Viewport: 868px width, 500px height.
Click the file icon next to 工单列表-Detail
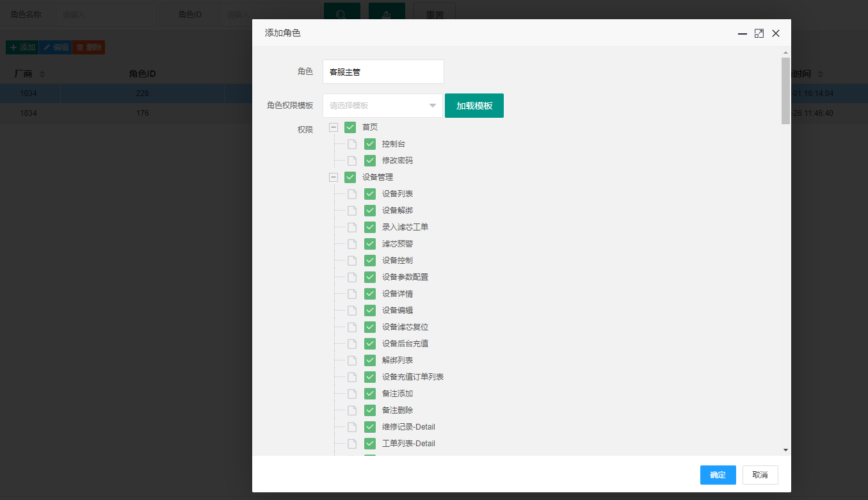pyautogui.click(x=352, y=444)
